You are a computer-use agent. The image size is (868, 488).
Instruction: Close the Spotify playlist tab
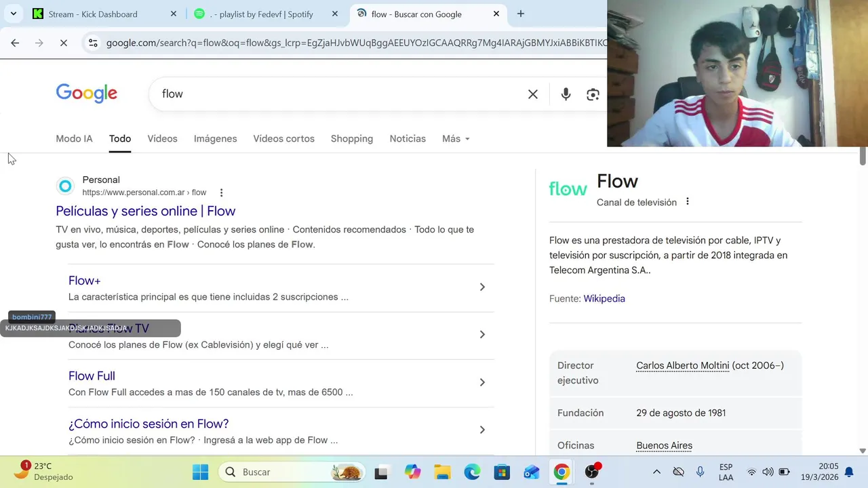pyautogui.click(x=335, y=14)
